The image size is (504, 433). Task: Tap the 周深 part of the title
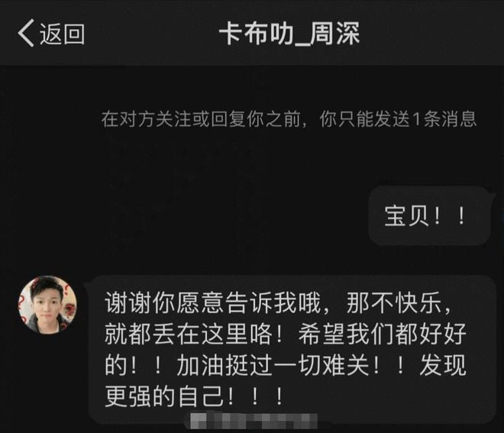coord(334,34)
